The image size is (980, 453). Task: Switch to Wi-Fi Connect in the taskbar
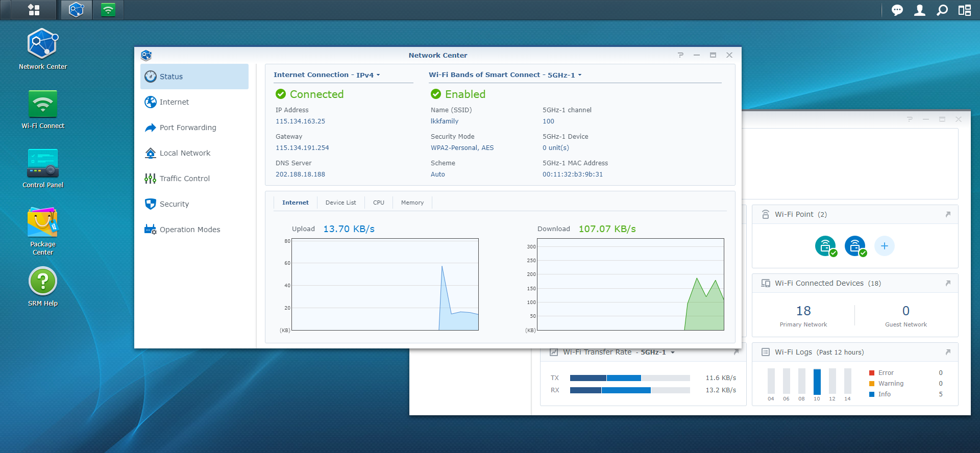coord(108,10)
